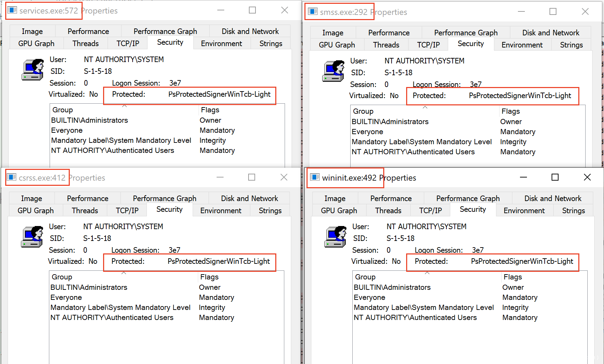Select Disk and Network tab in smss.exe window
The width and height of the screenshot is (604, 364).
551,33
